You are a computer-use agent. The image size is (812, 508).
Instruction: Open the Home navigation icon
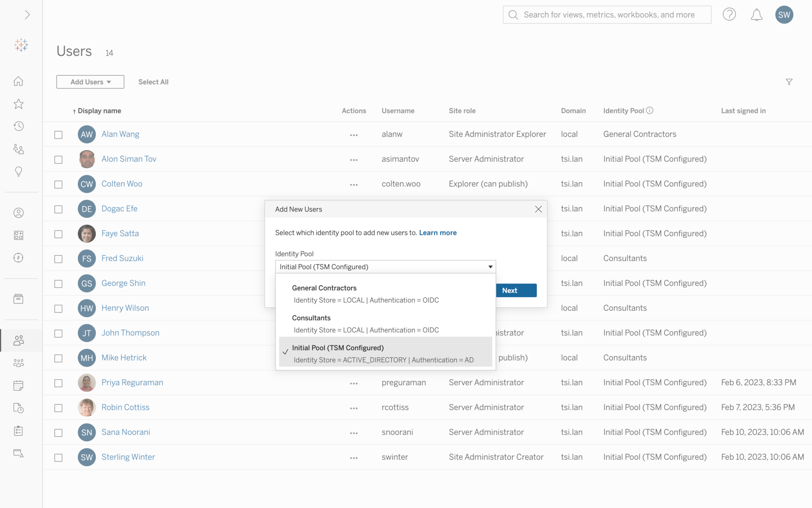click(x=19, y=81)
